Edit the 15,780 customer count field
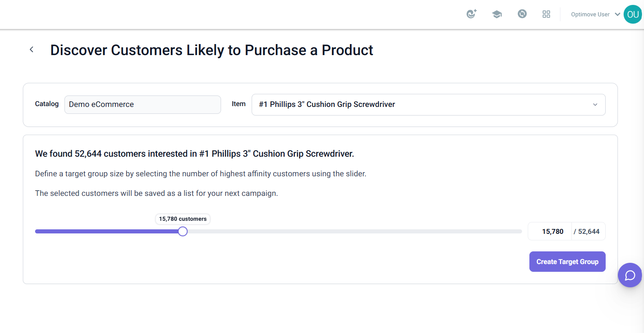This screenshot has height=333, width=644. [x=550, y=231]
